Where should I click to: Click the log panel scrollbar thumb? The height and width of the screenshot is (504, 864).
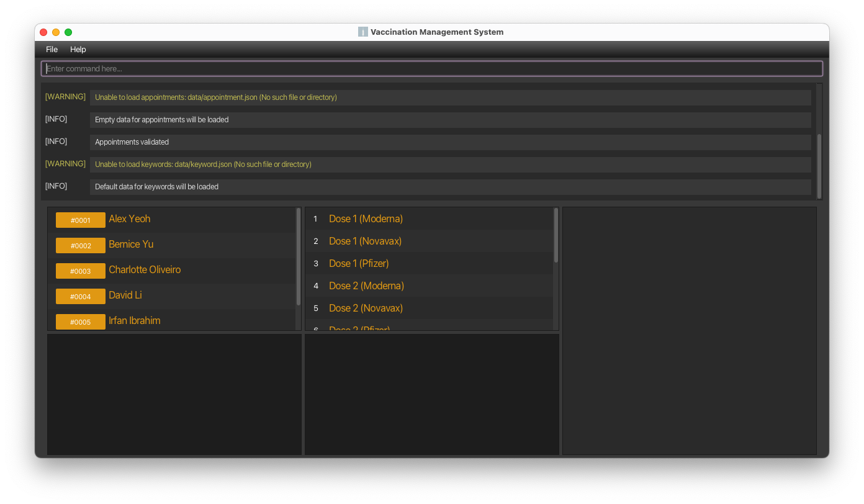click(x=819, y=166)
